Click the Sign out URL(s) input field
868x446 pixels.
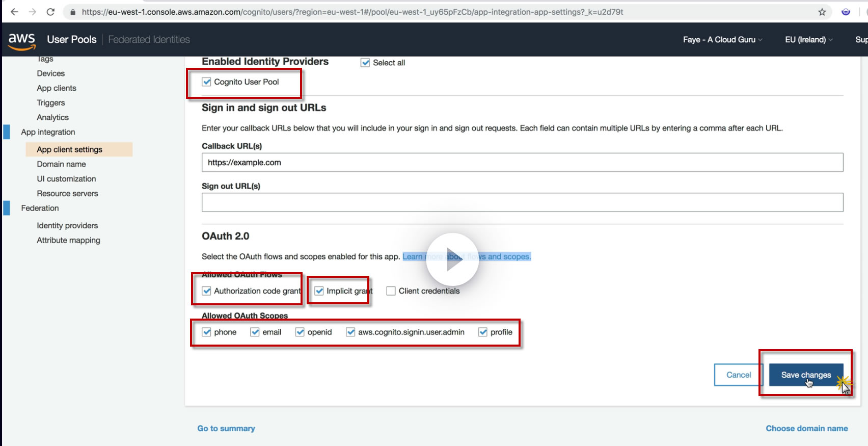coord(522,202)
